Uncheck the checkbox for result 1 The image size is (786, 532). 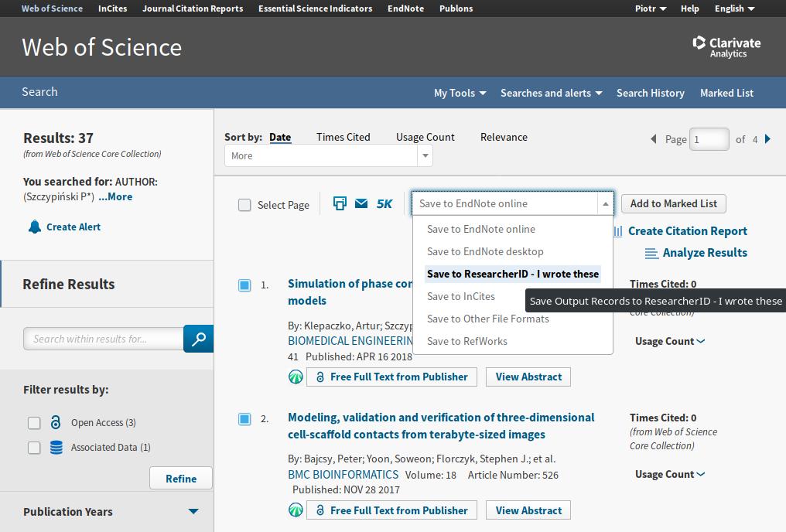[244, 285]
